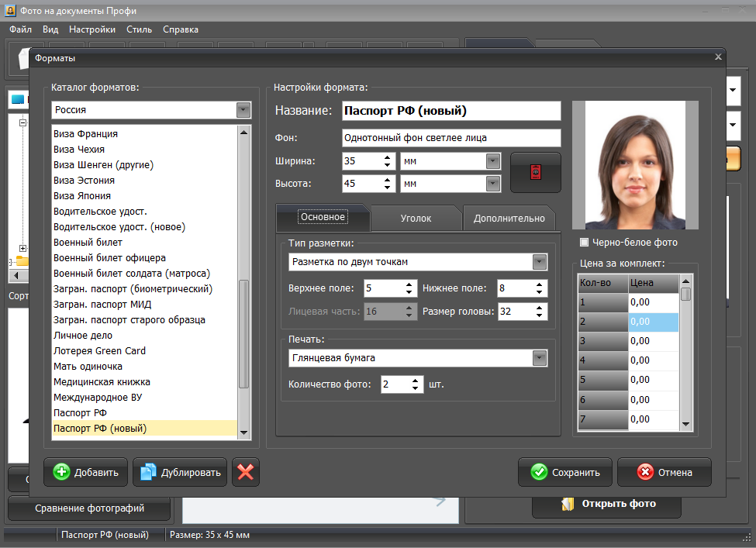This screenshot has width=756, height=548.
Task: Open the Россия format catalog dropdown
Action: (243, 110)
